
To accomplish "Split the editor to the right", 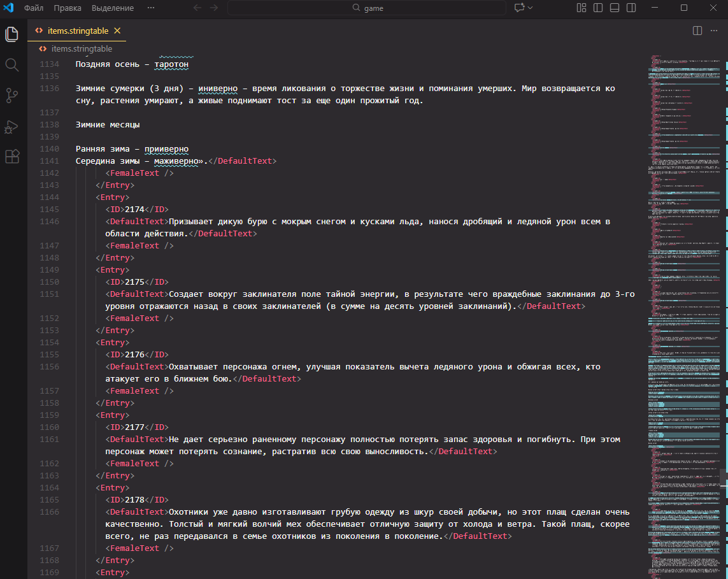I will point(697,31).
